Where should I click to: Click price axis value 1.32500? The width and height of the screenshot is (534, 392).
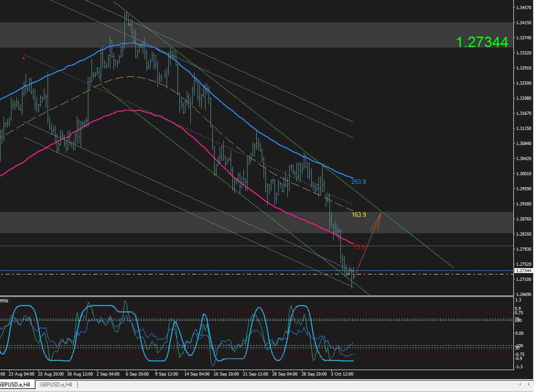click(524, 83)
